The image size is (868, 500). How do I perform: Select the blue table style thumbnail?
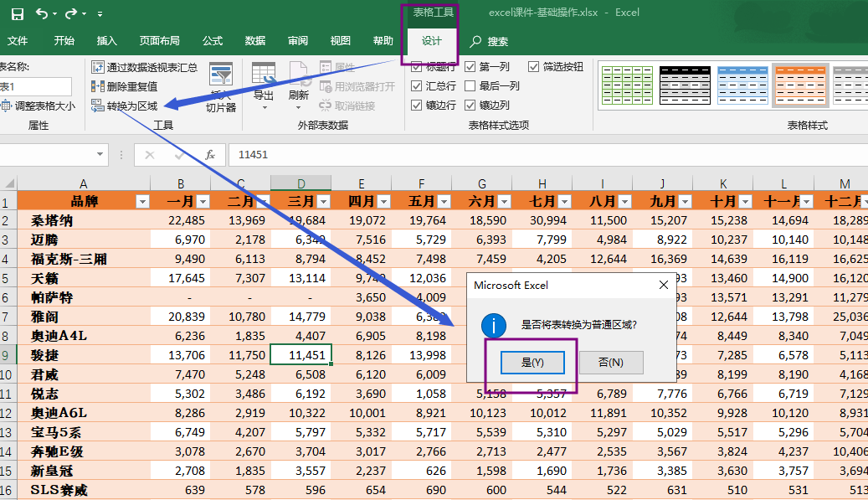pos(742,85)
